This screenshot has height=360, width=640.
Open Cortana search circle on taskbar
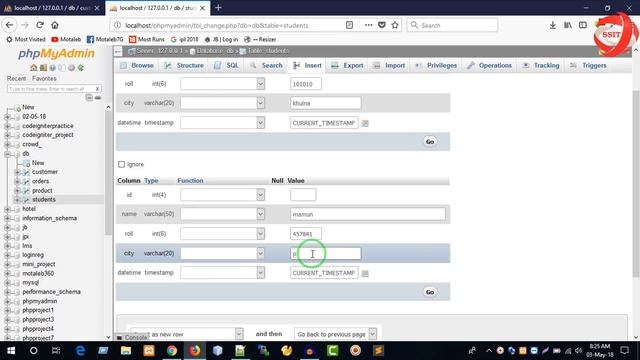[x=33, y=351]
